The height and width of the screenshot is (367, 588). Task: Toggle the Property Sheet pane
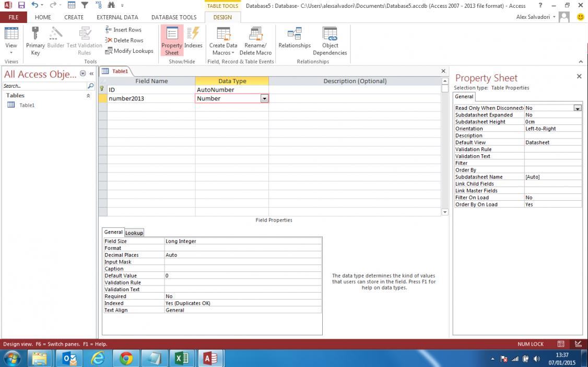(172, 41)
